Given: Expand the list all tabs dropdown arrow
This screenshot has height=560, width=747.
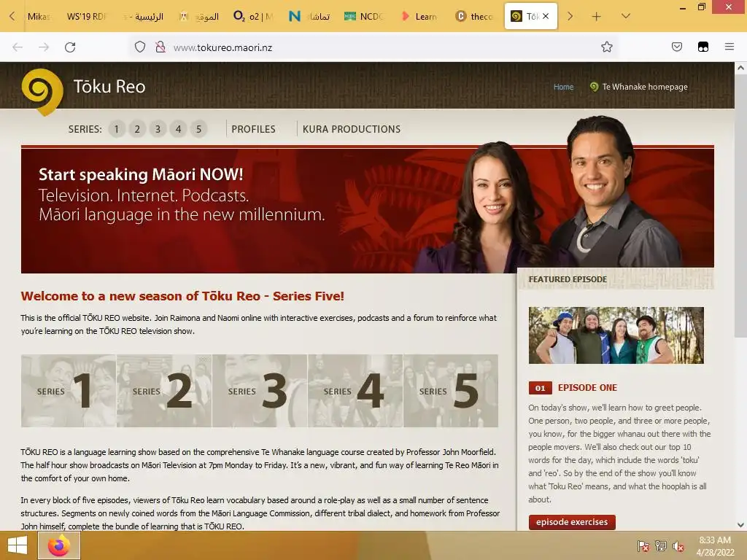Looking at the screenshot, I should (626, 16).
